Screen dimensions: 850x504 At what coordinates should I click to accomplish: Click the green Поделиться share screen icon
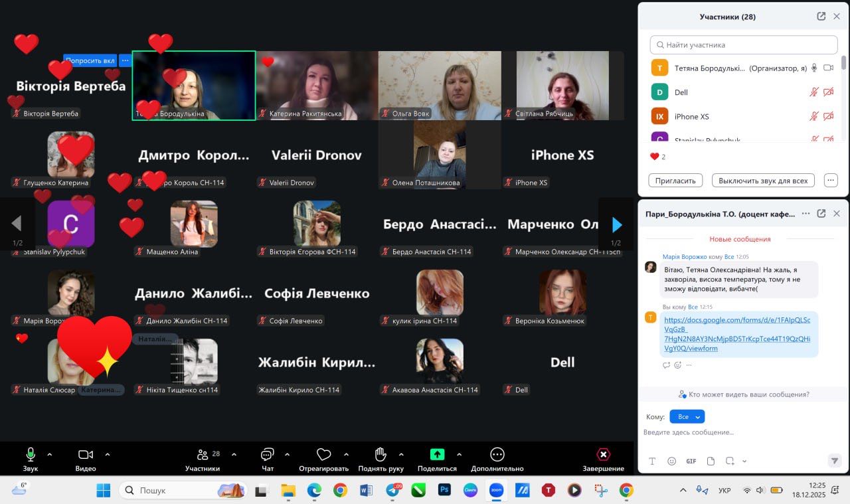click(437, 455)
